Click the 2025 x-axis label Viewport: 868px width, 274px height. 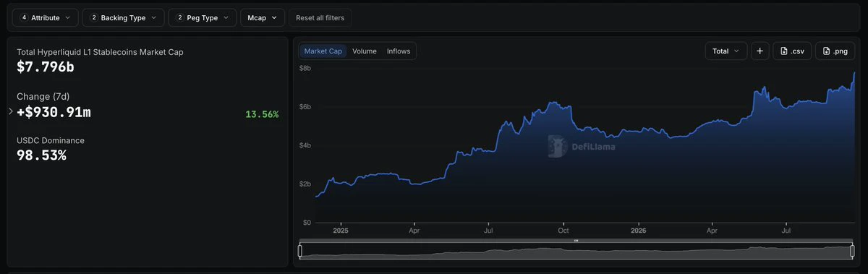click(x=341, y=231)
